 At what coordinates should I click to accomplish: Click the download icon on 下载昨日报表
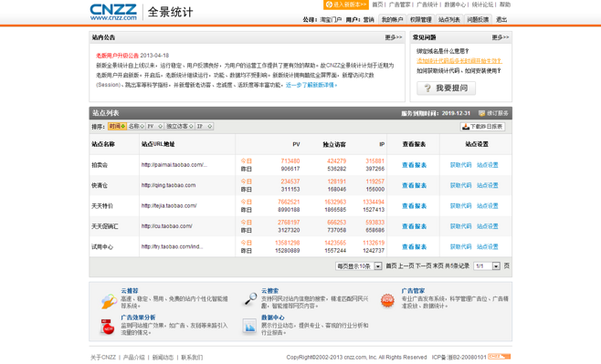pyautogui.click(x=466, y=127)
